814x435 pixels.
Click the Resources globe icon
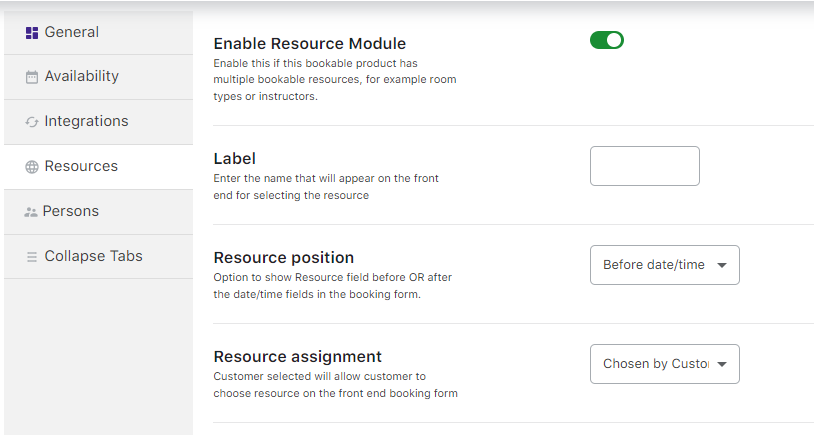click(32, 167)
